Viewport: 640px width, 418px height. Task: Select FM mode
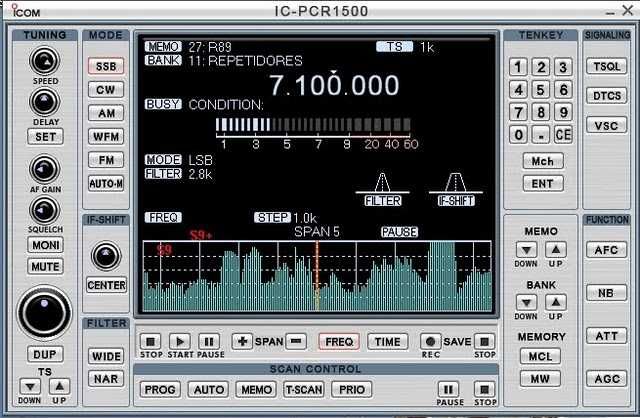click(x=106, y=160)
